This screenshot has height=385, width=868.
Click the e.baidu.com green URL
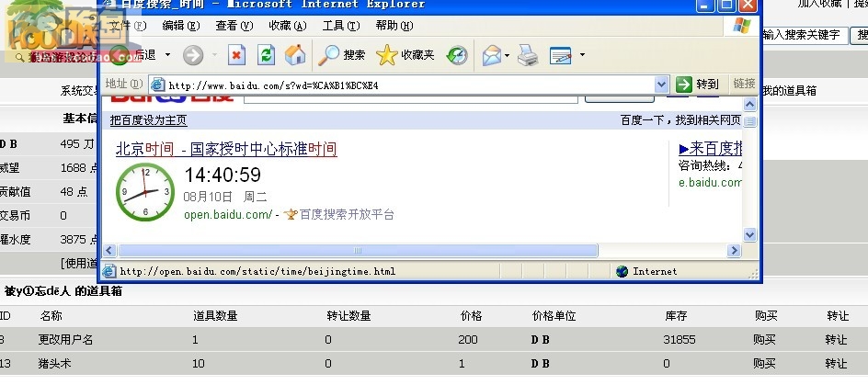point(710,182)
